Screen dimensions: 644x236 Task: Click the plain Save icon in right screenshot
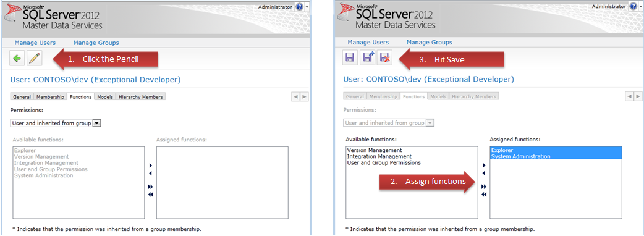coord(350,59)
